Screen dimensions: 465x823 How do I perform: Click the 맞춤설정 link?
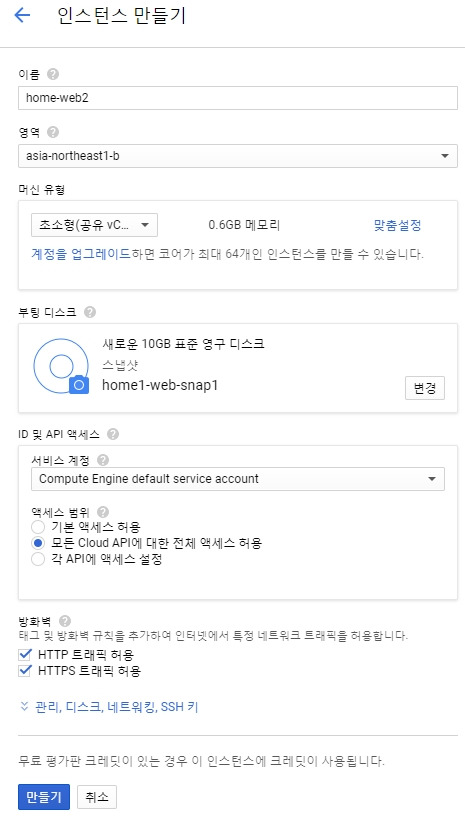point(397,226)
